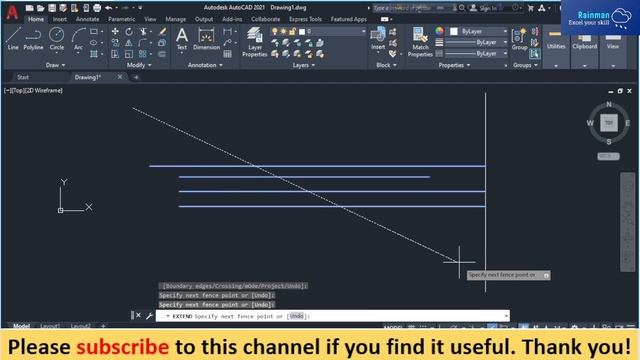This screenshot has height=360, width=640.
Task: Expand the Layers panel
Action: tap(304, 65)
